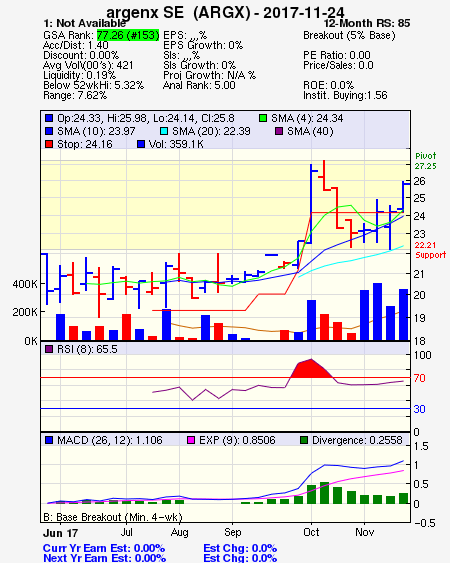Click the red 22.21 Support label
The width and height of the screenshot is (450, 563).
click(x=430, y=250)
